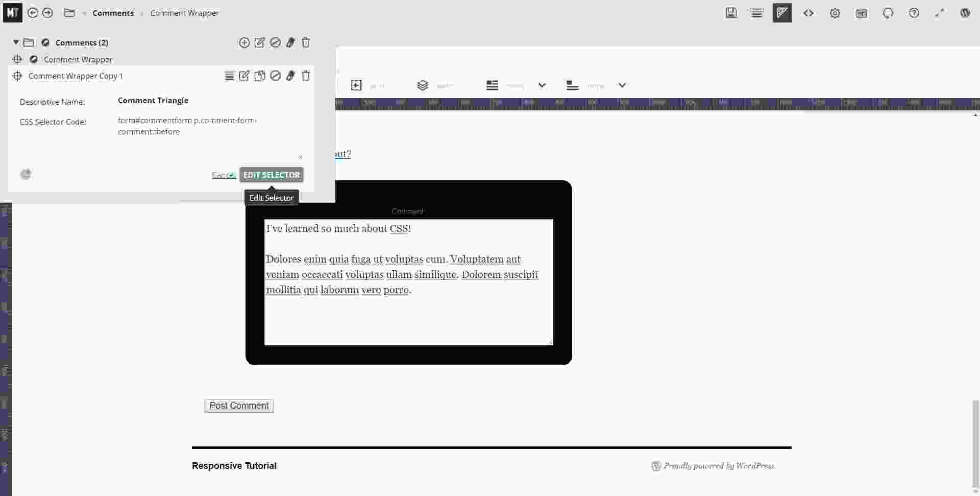This screenshot has width=980, height=496.
Task: Click the WordPress logo icon in the top toolbar
Action: (x=965, y=13)
